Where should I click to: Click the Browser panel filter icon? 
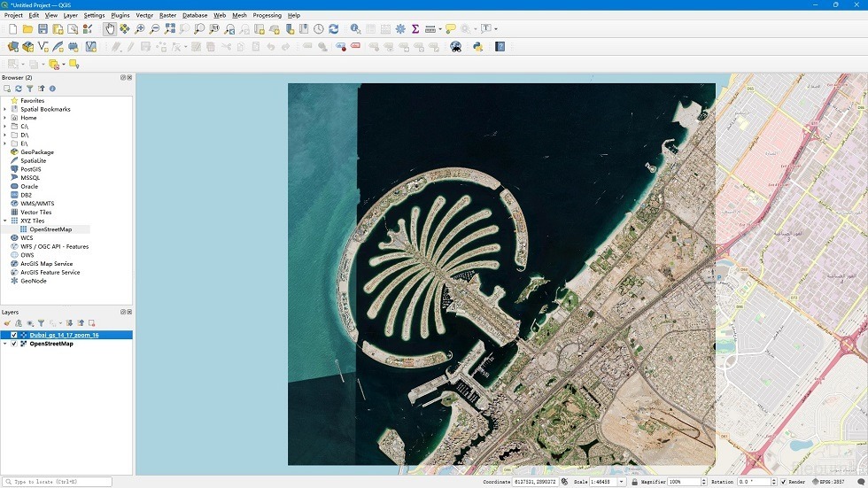(x=29, y=89)
